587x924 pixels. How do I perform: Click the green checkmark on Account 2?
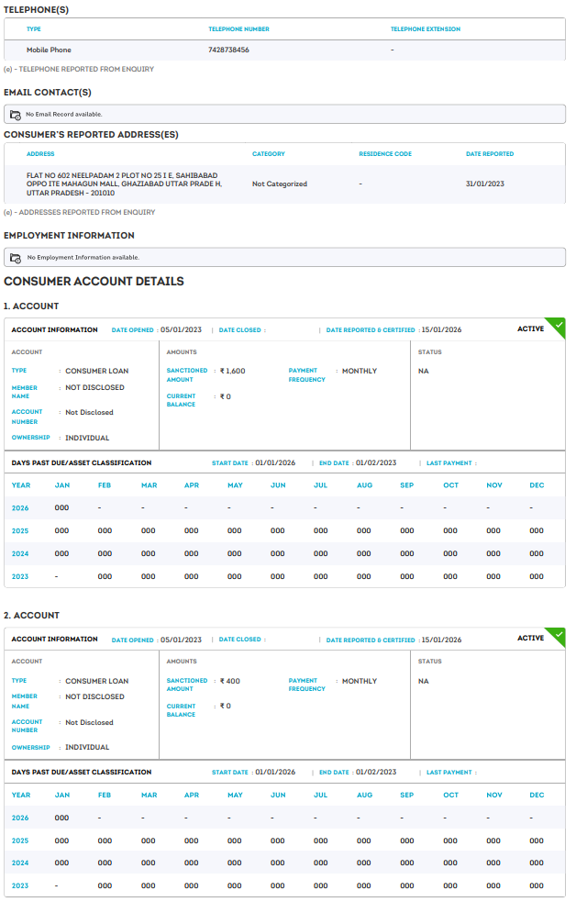[x=558, y=635]
